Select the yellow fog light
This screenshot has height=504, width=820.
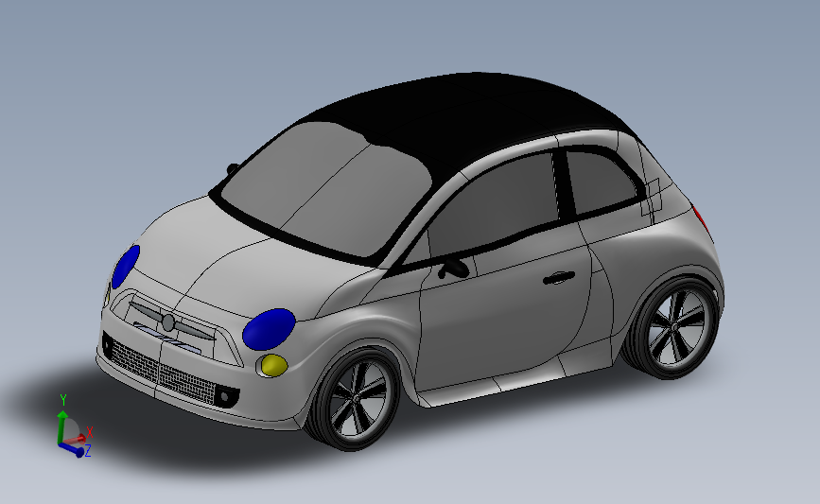tap(273, 365)
